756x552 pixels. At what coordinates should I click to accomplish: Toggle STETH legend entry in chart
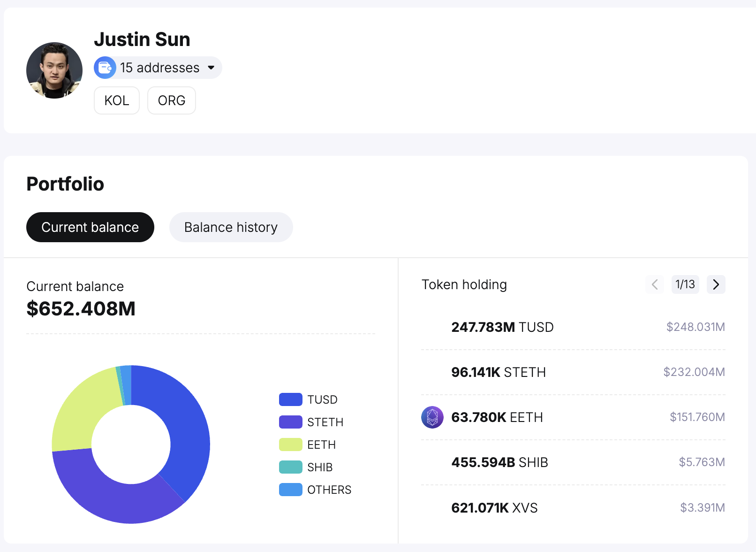[x=311, y=422]
